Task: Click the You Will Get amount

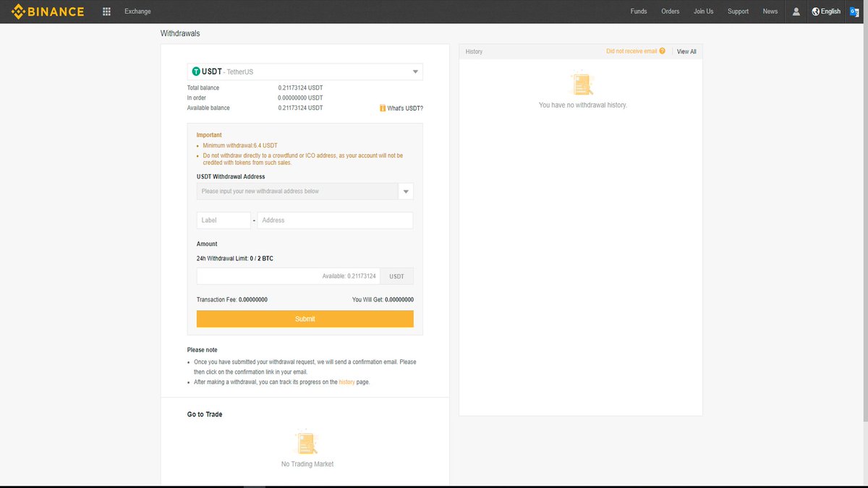Action: click(x=399, y=299)
